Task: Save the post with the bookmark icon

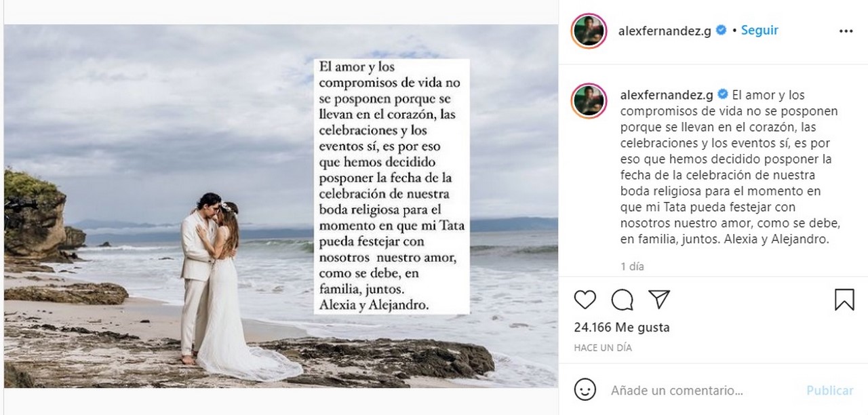Action: [844, 300]
